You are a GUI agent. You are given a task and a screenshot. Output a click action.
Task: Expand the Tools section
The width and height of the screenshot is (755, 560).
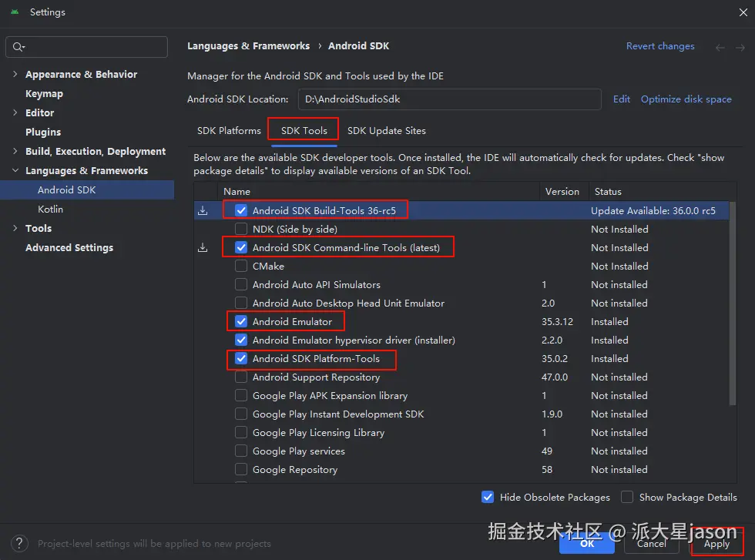[15, 228]
